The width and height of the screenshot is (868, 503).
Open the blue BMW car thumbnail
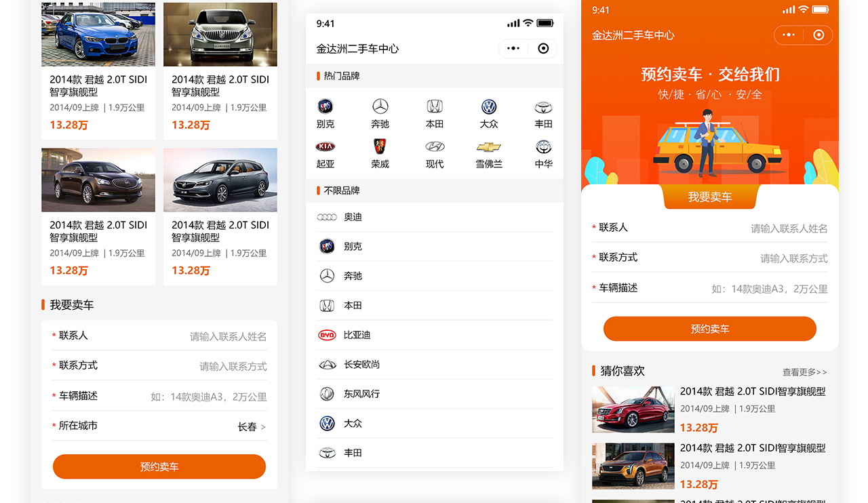coord(98,34)
